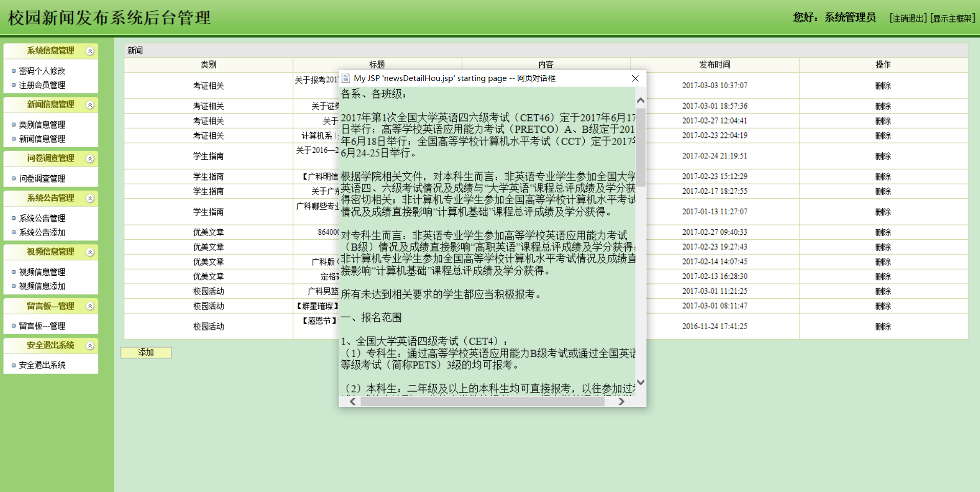Screen dimensions: 980x492
Task: Click the 系统信息管理 section header
Action: (x=51, y=51)
